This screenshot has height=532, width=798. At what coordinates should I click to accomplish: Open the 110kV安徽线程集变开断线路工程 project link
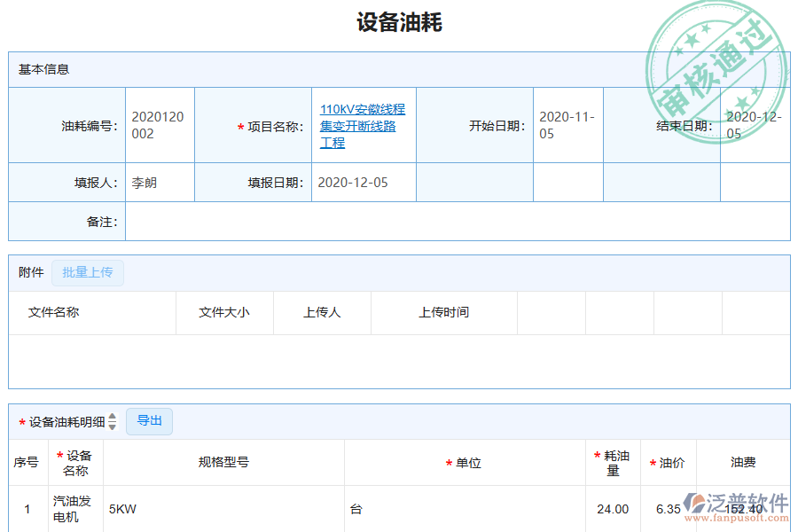pos(364,124)
